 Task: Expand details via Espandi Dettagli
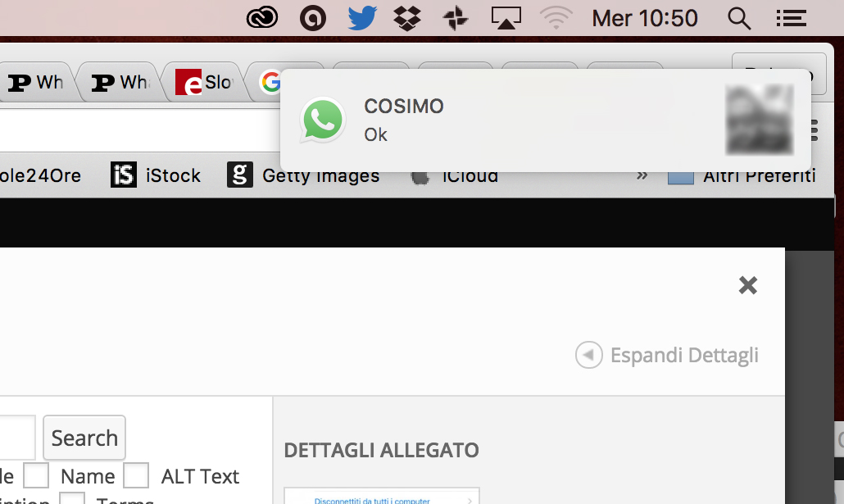coord(667,356)
